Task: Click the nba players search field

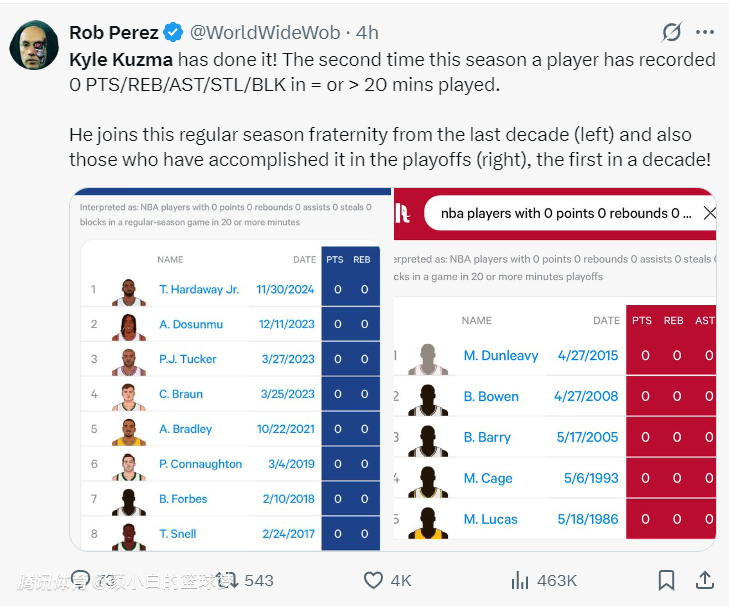Action: (x=565, y=213)
